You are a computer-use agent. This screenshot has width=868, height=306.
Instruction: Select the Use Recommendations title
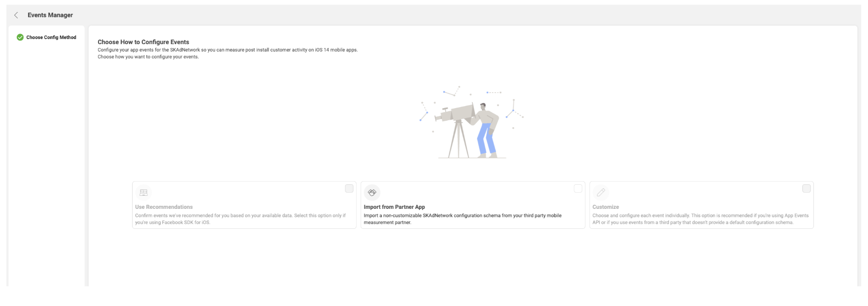tap(164, 207)
